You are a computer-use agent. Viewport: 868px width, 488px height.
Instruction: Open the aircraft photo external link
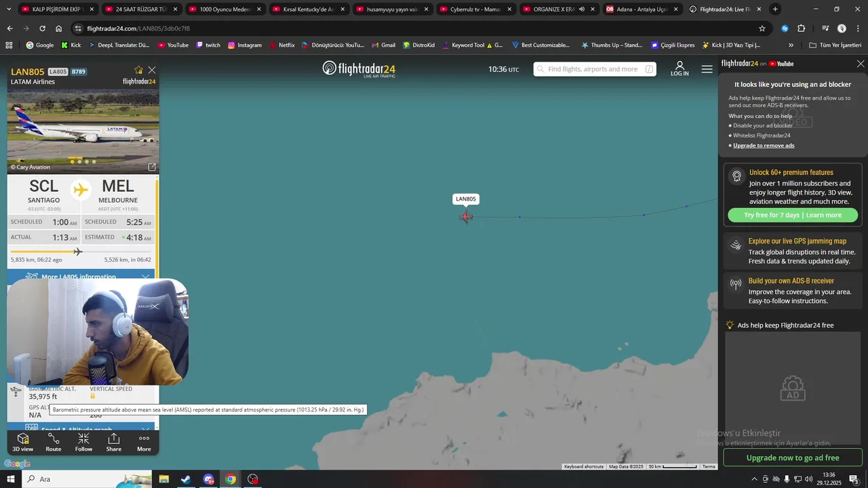click(x=152, y=167)
